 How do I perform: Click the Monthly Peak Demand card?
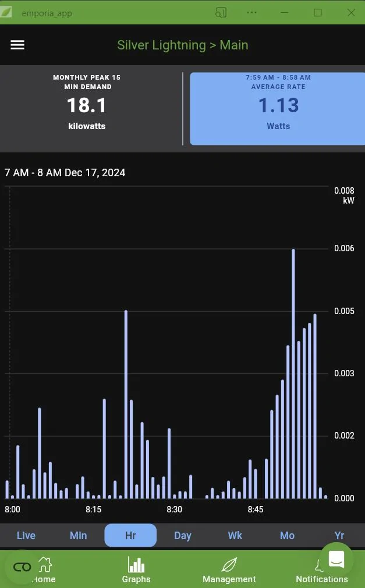87,109
